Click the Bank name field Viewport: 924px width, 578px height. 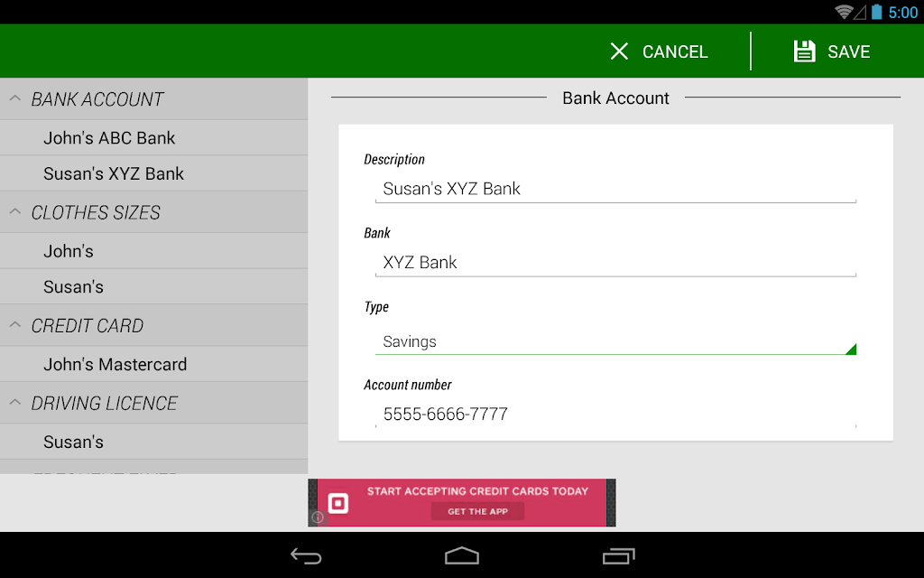pyautogui.click(x=615, y=263)
